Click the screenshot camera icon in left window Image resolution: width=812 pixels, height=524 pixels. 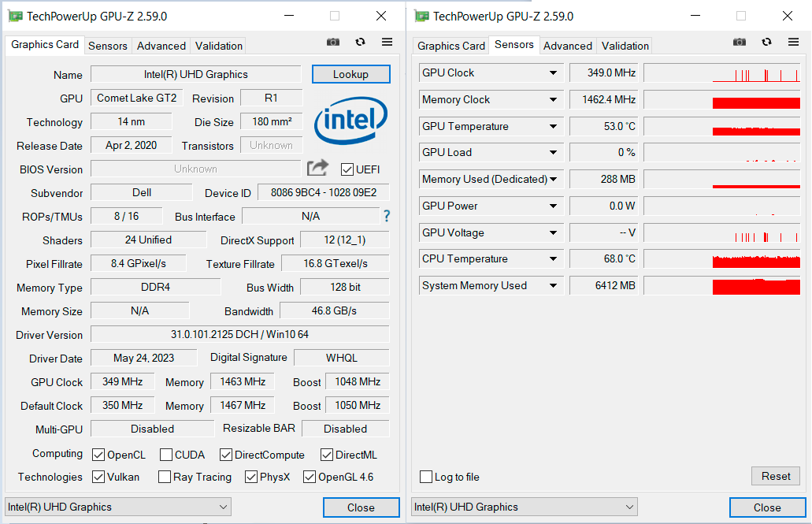coord(333,43)
